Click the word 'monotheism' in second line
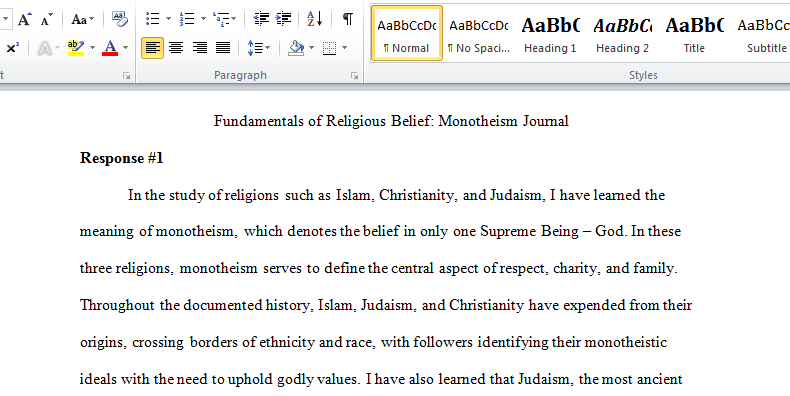This screenshot has width=790, height=396. coord(195,231)
